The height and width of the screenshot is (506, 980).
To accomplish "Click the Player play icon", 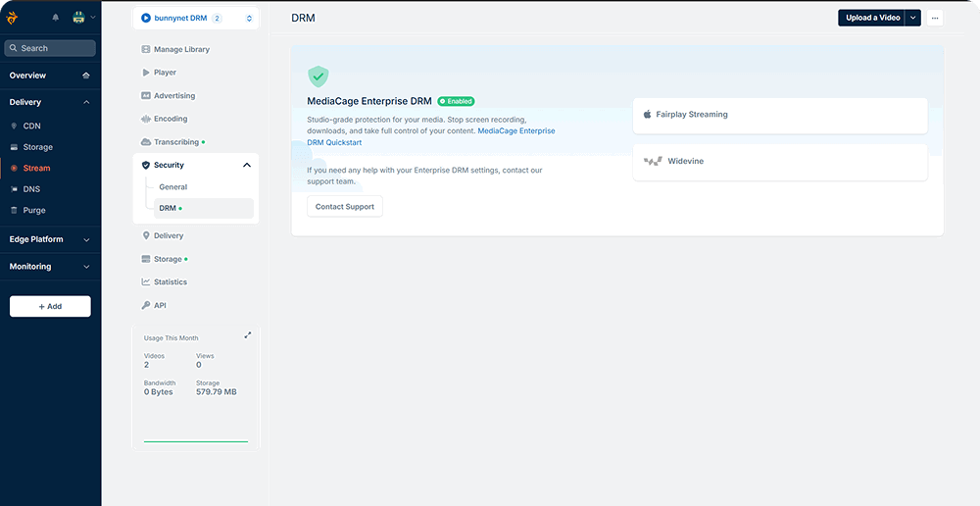I will (x=146, y=73).
